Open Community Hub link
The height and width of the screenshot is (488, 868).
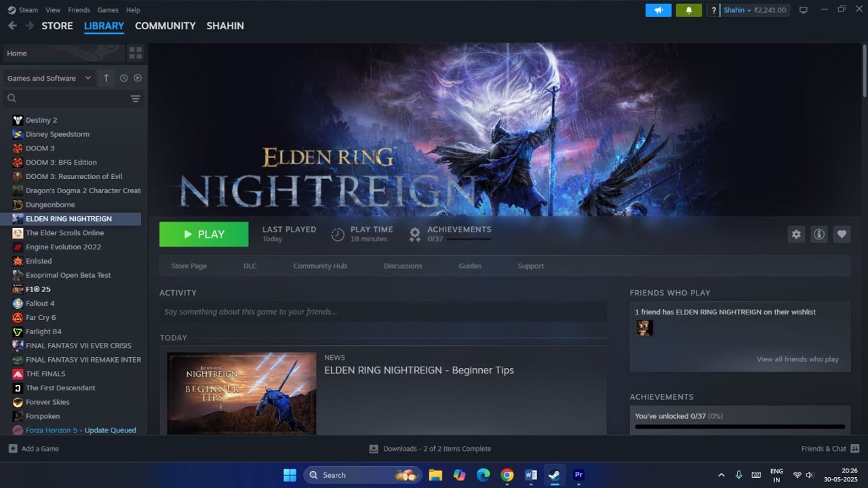click(x=320, y=266)
